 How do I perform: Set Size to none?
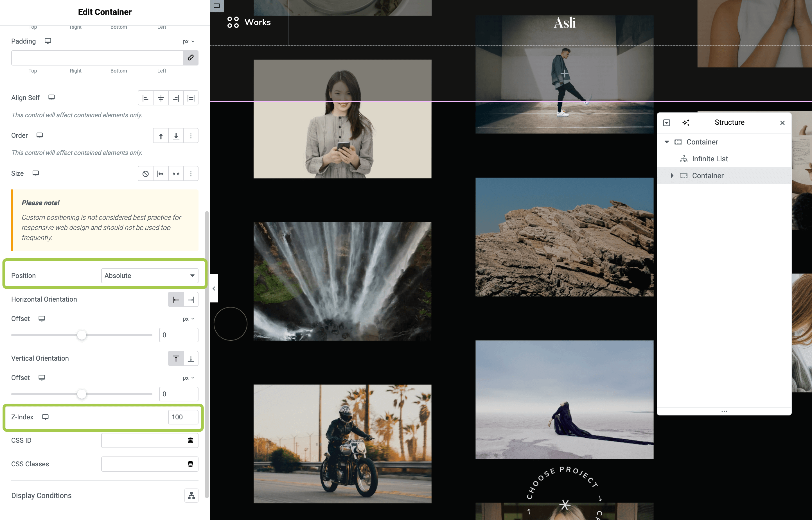pyautogui.click(x=146, y=173)
